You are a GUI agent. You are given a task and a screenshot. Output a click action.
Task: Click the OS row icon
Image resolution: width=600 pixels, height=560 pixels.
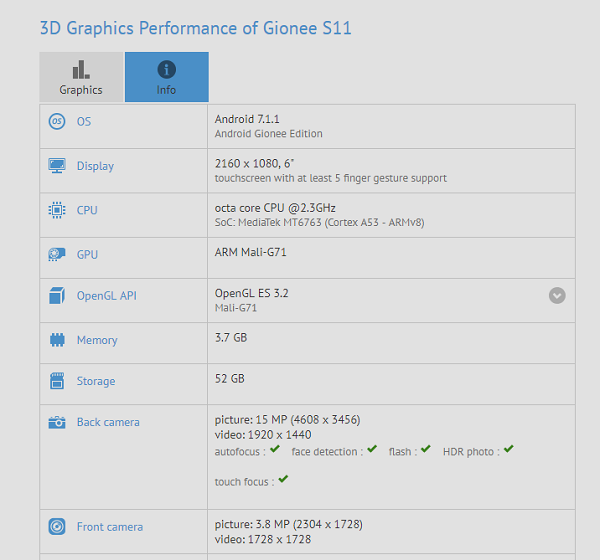pyautogui.click(x=57, y=121)
